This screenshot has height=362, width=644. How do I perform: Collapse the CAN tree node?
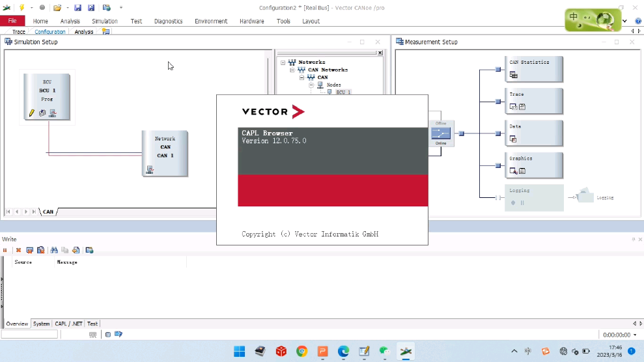pyautogui.click(x=302, y=77)
